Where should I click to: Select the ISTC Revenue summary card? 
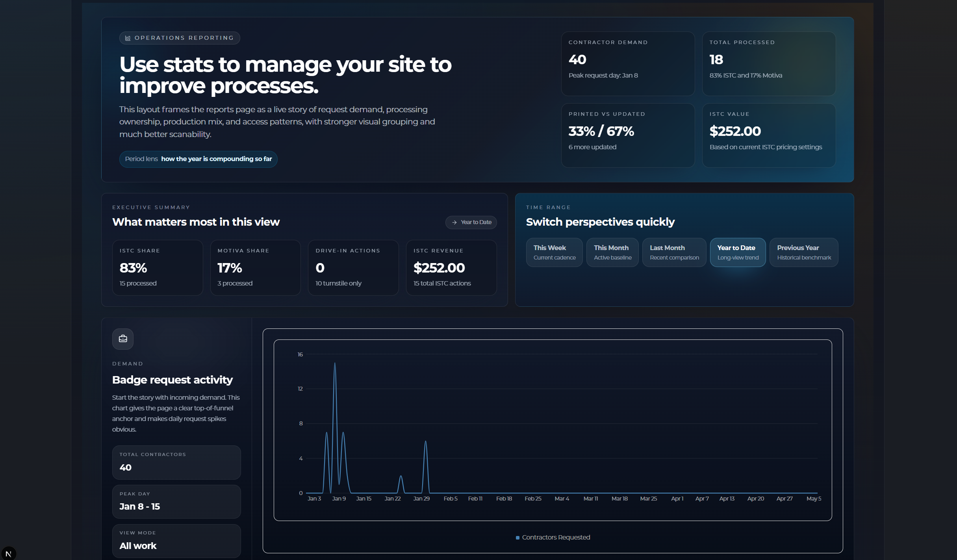click(451, 268)
